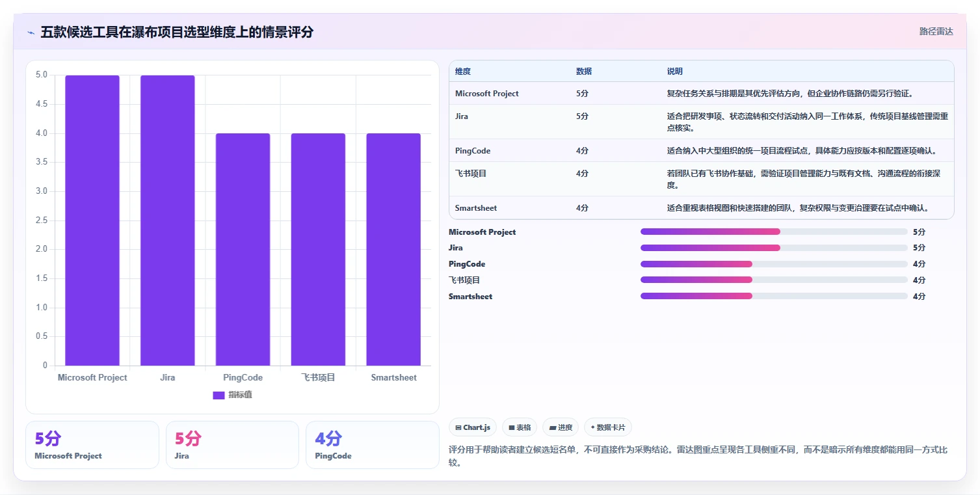
Task: Click Microsoft Project description 复杂任务关系与排期
Action: [x=704, y=94]
